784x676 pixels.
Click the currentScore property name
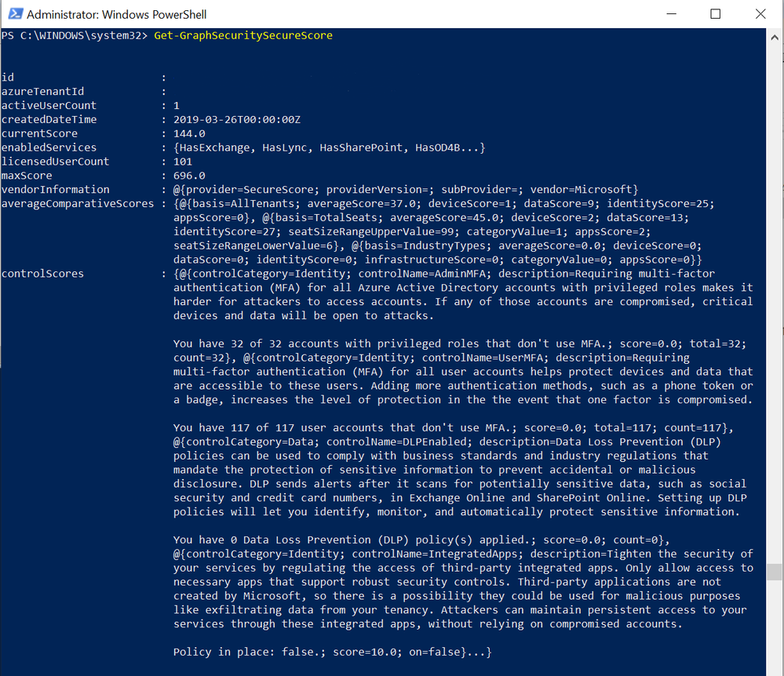point(39,133)
